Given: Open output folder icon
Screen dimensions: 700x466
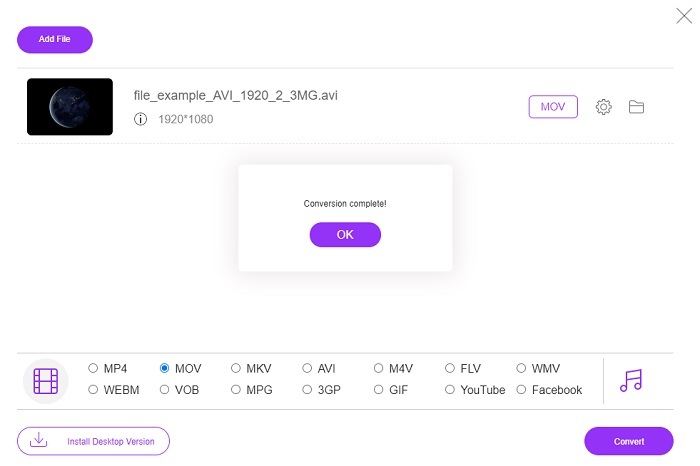Looking at the screenshot, I should tap(636, 107).
